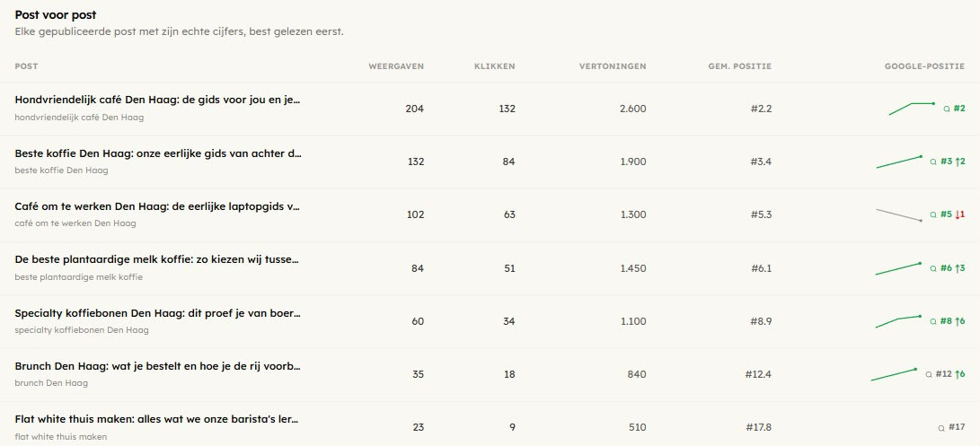Open the Specialty koffiebonen Den Haag post
Viewport: 980px width, 446px height.
coord(157,313)
